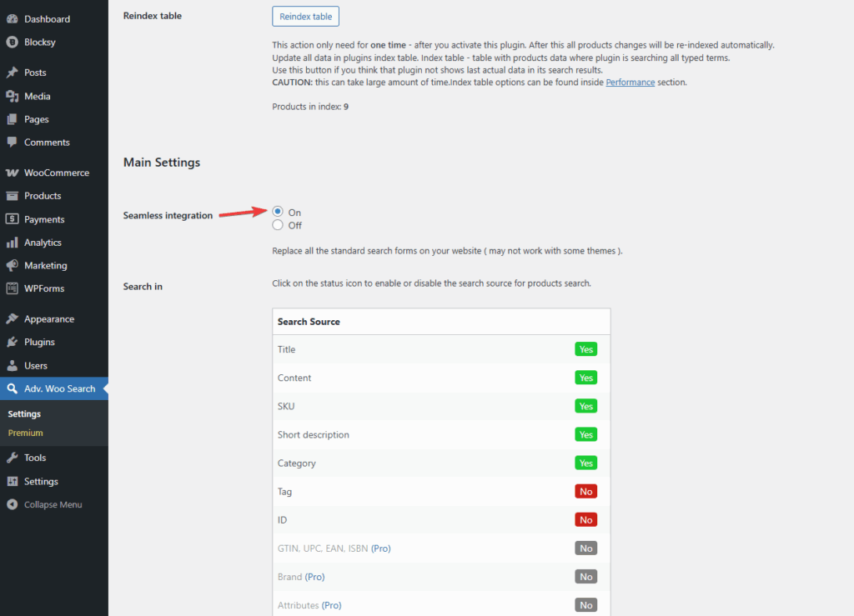Open the Settings submenu item under Adv. Woo Search

(23, 413)
